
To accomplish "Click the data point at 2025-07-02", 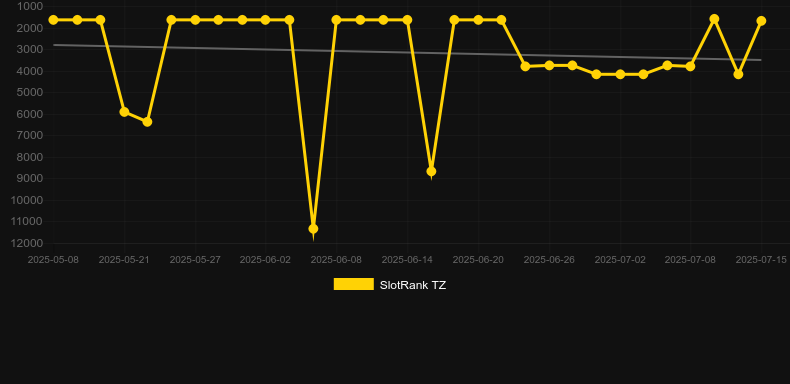I will [x=620, y=74].
